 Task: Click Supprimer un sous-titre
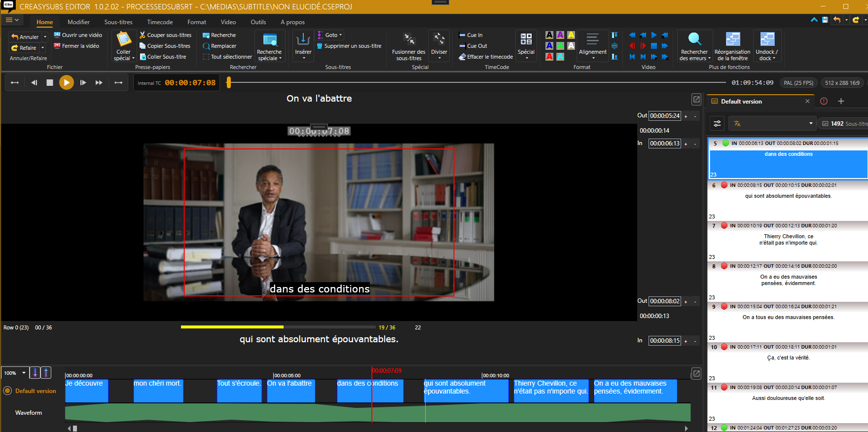pyautogui.click(x=349, y=46)
